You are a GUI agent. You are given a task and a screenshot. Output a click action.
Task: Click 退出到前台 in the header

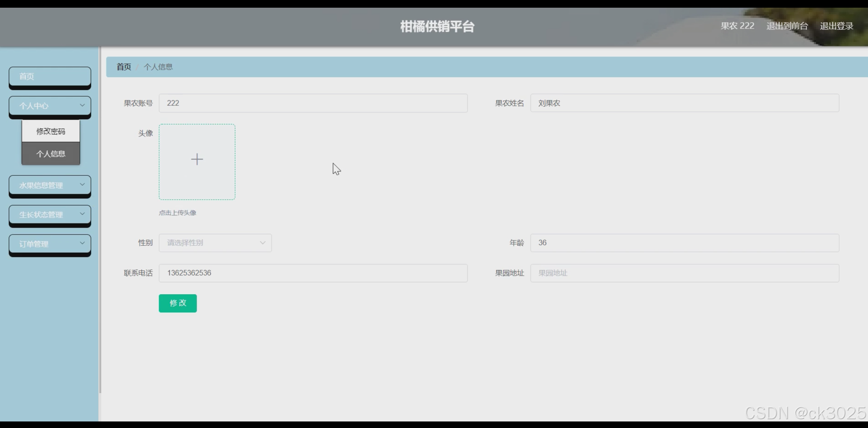[787, 26]
